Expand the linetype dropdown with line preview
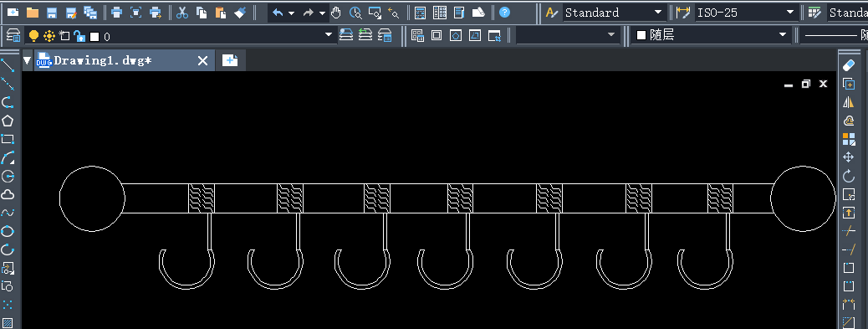 pos(835,35)
